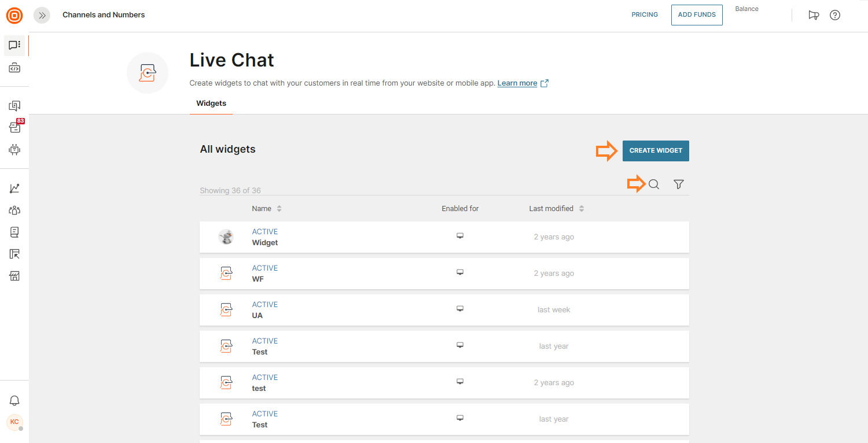Open the developer code icon in sidebar

(x=14, y=68)
